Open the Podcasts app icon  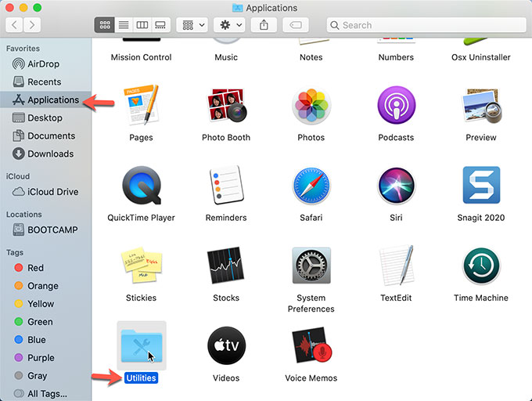click(397, 105)
